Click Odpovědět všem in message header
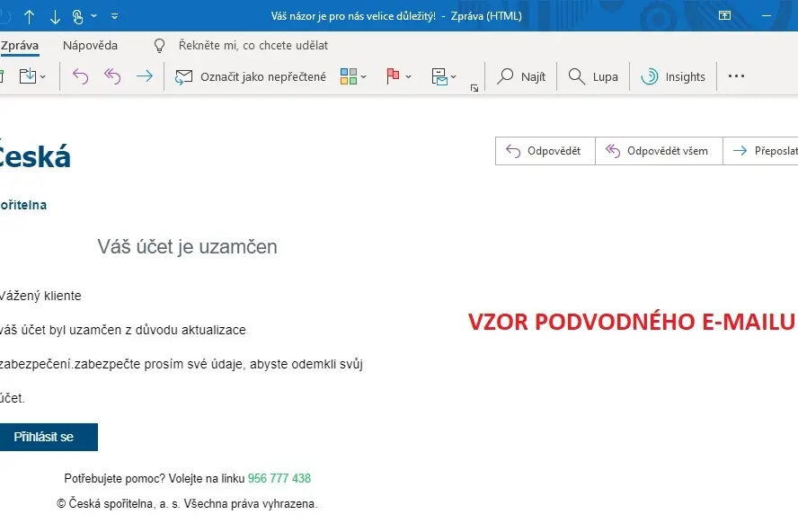 point(659,151)
